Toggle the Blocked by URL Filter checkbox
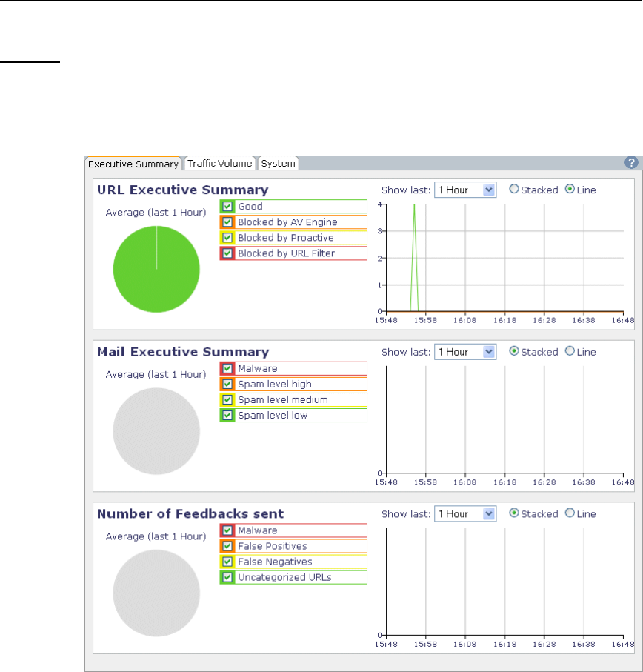 [x=227, y=253]
